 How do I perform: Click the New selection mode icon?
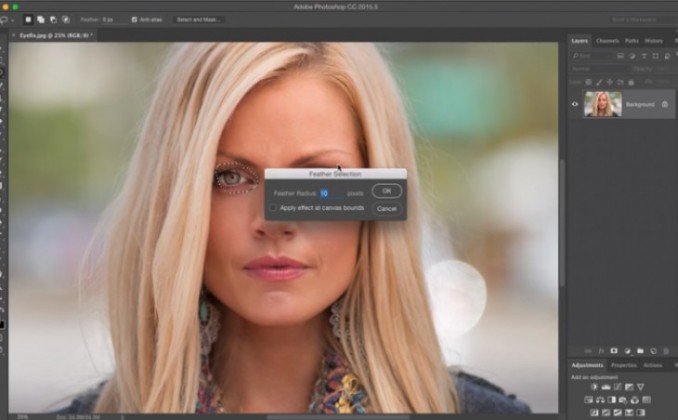pyautogui.click(x=29, y=19)
